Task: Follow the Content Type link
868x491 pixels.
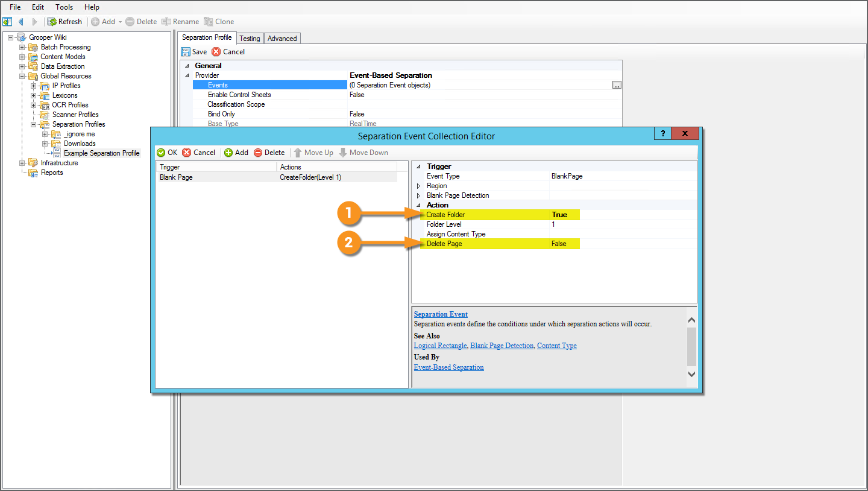Action: (x=557, y=346)
